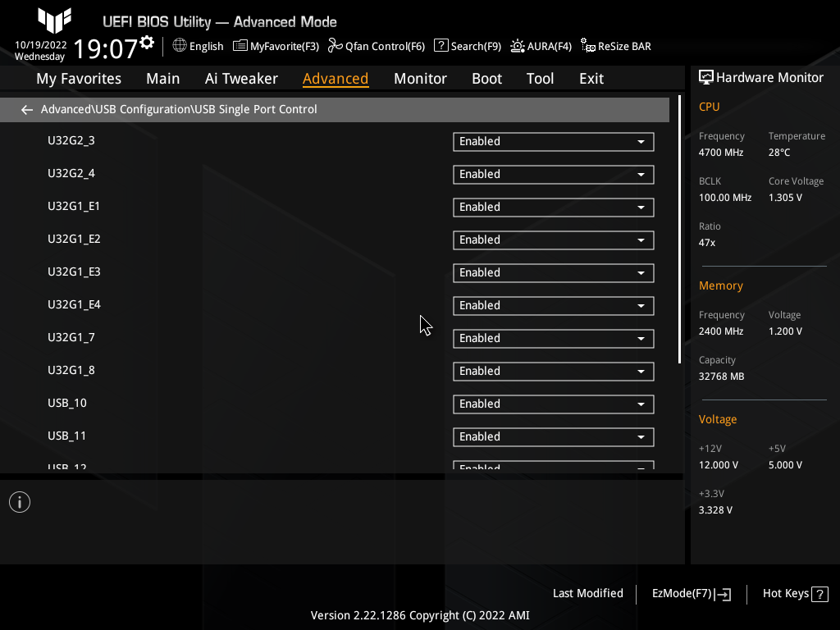Click the information icon at bottom left
This screenshot has width=840, height=630.
(19, 501)
